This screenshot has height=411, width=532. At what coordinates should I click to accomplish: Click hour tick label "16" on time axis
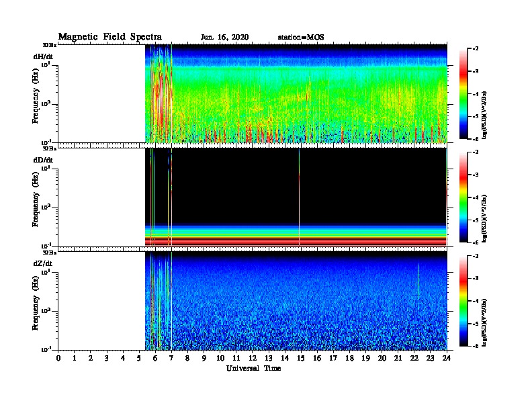pyautogui.click(x=317, y=358)
